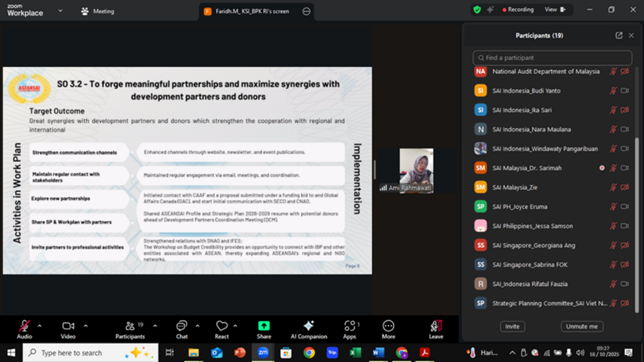Expand the Video options caret
Screen dimensions: 644x362
tap(86, 326)
